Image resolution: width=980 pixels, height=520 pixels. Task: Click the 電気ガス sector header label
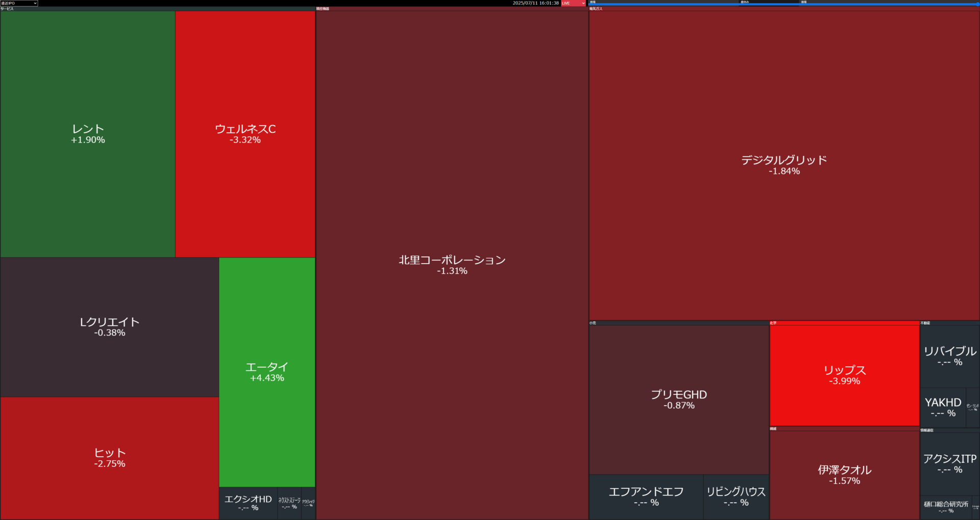tap(596, 9)
